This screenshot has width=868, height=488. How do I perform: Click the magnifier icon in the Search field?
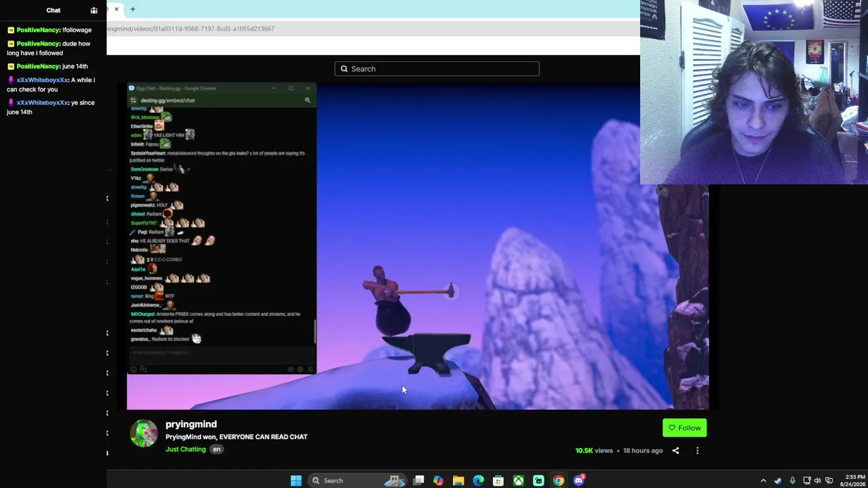coord(344,68)
